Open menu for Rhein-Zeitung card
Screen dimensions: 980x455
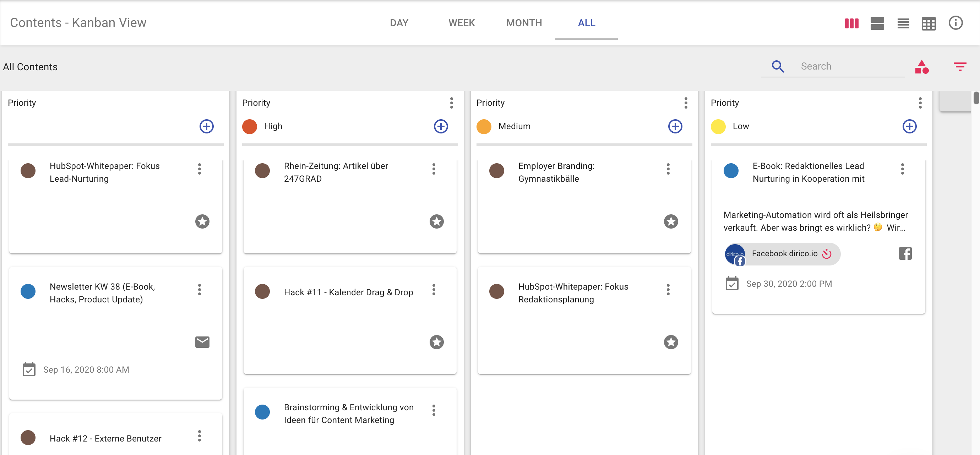coord(433,169)
